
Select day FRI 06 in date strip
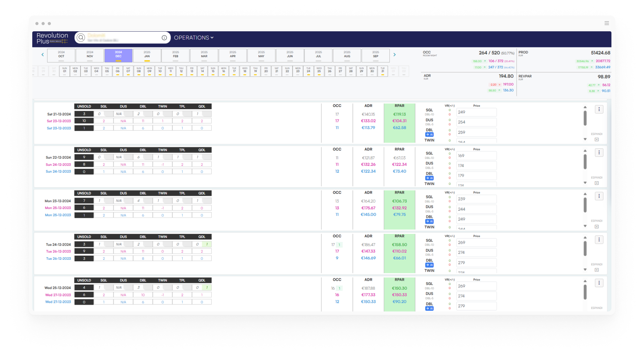[118, 70]
